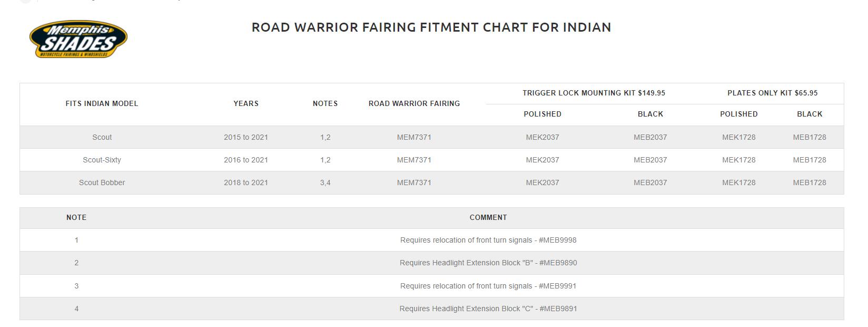Click the Plates Only Kit $65.95 header

772,93
